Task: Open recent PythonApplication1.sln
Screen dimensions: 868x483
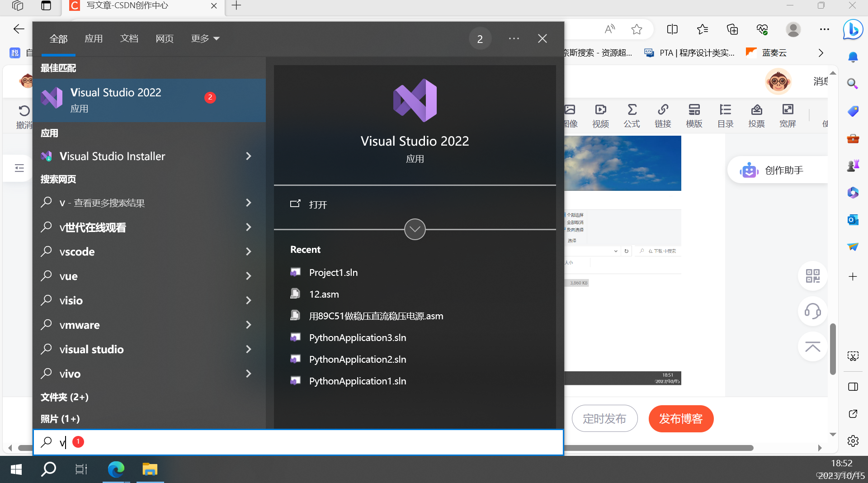Action: (x=348, y=381)
